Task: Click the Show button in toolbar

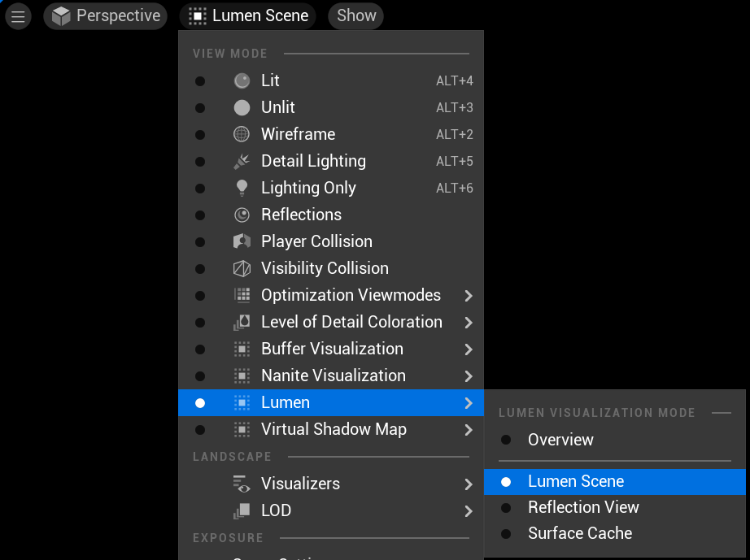Action: (356, 15)
